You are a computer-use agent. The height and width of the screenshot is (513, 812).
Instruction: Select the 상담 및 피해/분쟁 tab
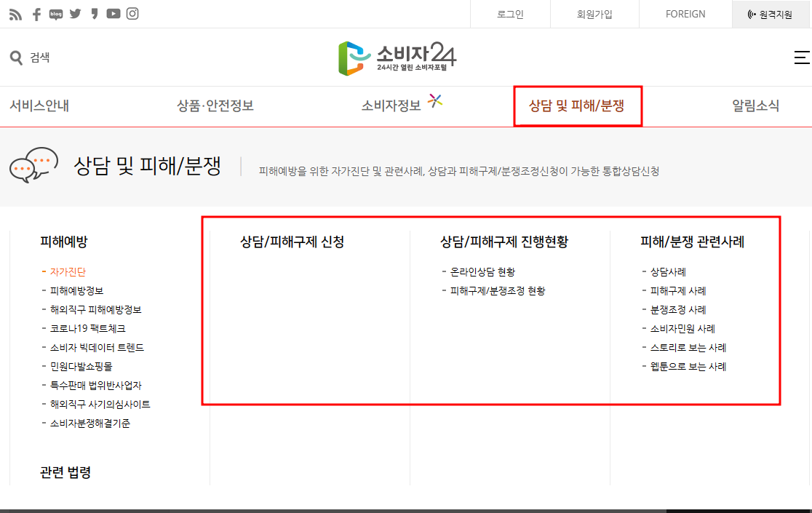pos(578,106)
